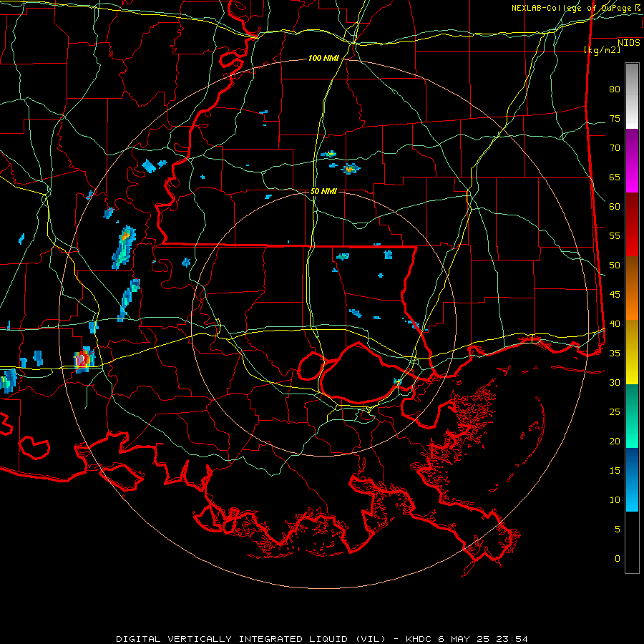
Task: Click the scale value 80
Action: tap(615, 89)
